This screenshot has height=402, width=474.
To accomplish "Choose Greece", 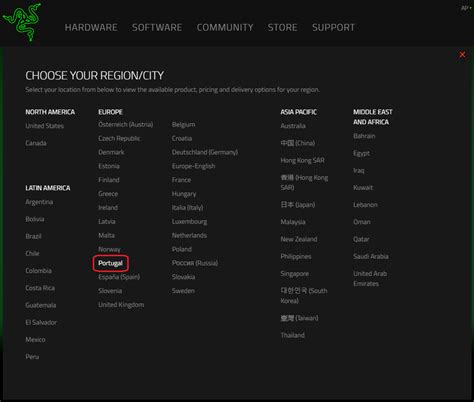I will [108, 194].
